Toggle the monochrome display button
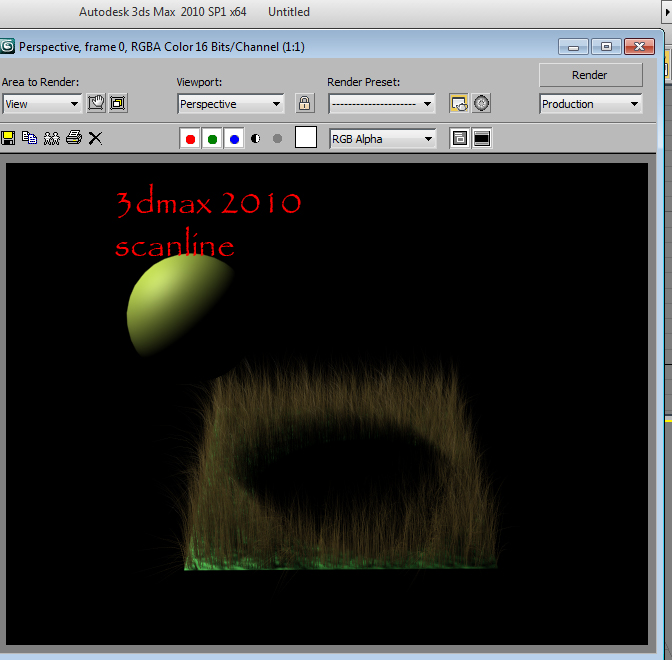Viewport: 672px width, 660px height. point(277,138)
